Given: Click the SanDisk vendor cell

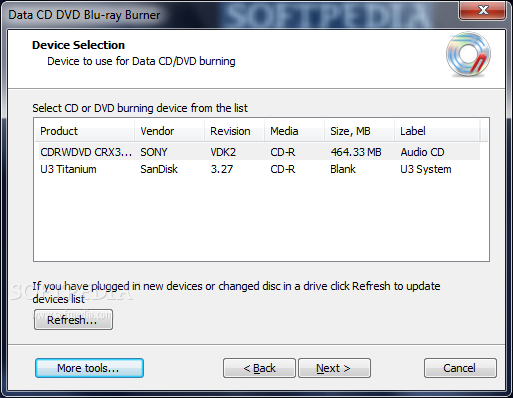Looking at the screenshot, I should tap(159, 169).
